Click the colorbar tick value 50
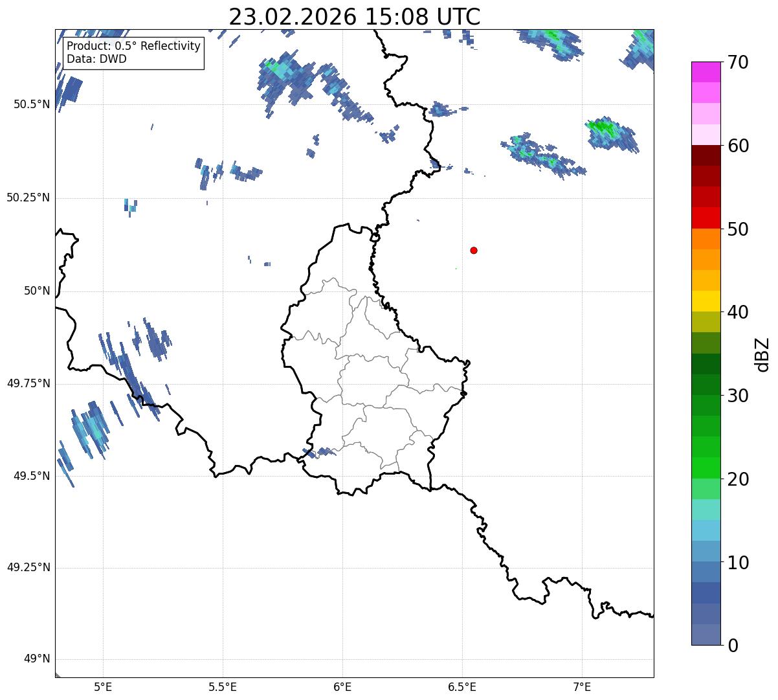This screenshot has height=700, width=778. tap(738, 229)
